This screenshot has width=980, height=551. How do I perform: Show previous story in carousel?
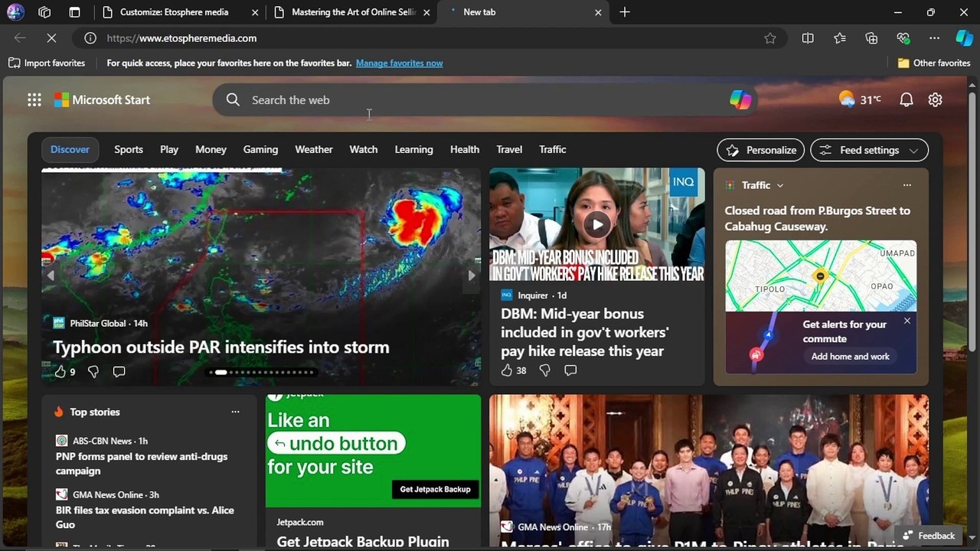[51, 275]
